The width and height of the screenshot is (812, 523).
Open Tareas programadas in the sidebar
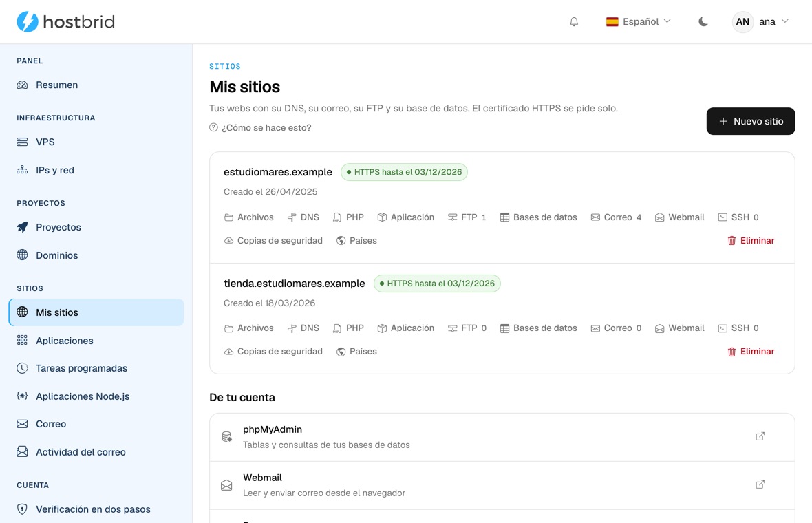tap(96, 368)
